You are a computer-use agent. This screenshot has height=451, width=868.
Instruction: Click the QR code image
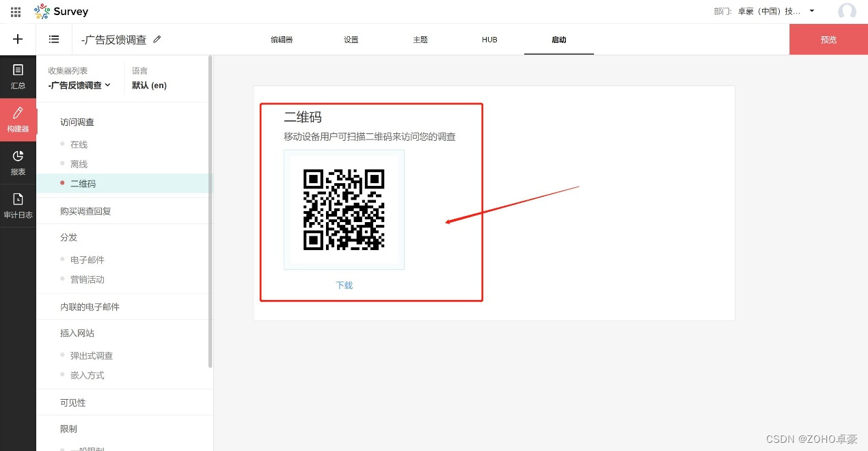[x=344, y=210]
